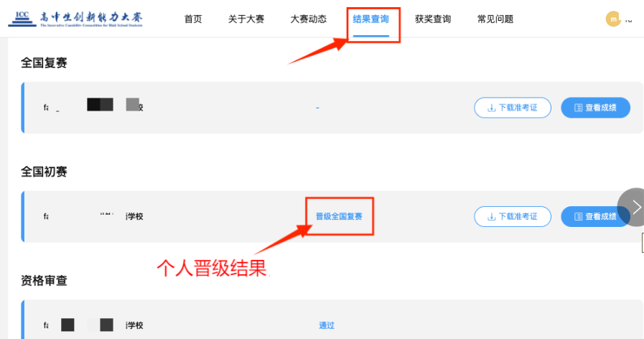Go to the 首页 menu item
This screenshot has height=339, width=644.
click(x=193, y=19)
